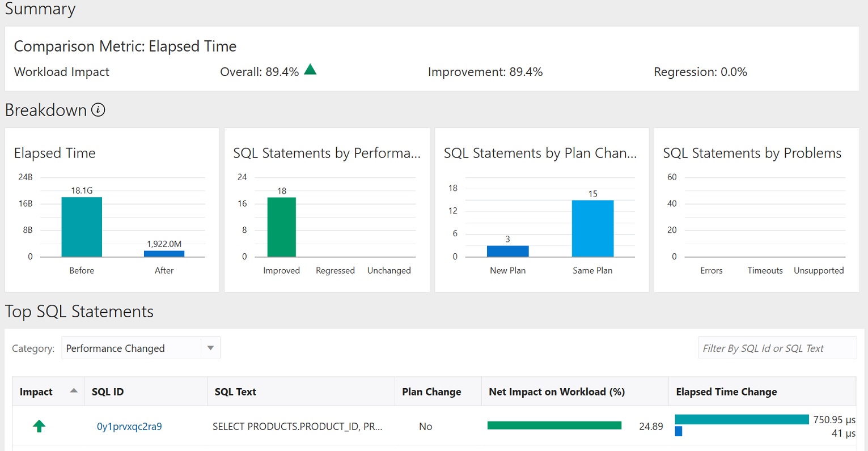Click the Before elapsed time bar
Image resolution: width=868 pixels, height=451 pixels.
point(82,227)
